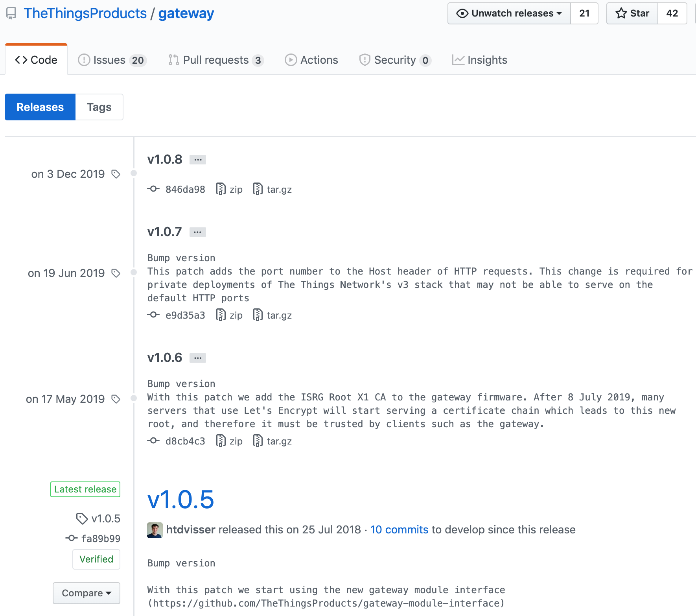696x616 pixels.
Task: Click the Latest release badge
Action: click(x=85, y=489)
